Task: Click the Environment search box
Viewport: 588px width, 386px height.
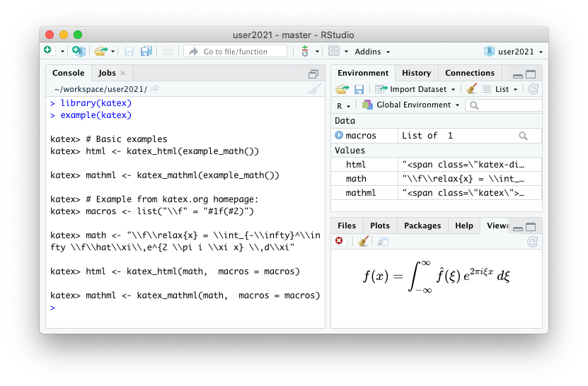Action: 504,105
